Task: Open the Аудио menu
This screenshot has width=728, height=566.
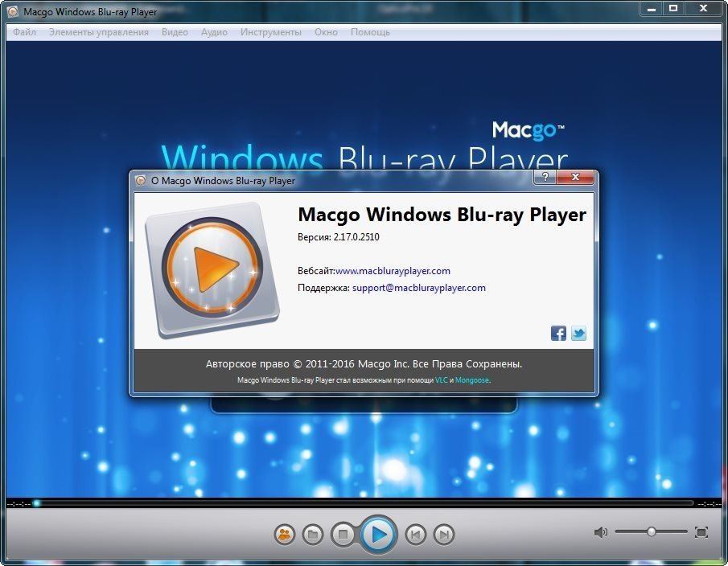Action: [x=214, y=32]
